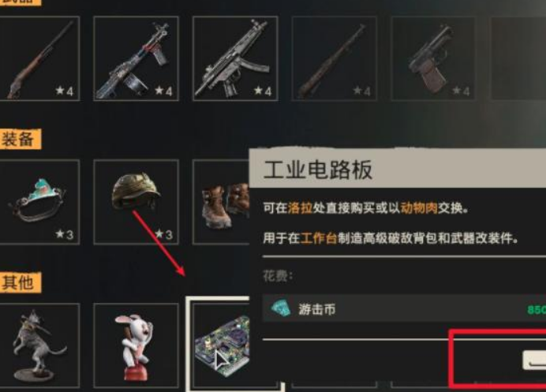Select the drum-magazine machine gun item
546x392 pixels.
pyautogui.click(x=136, y=58)
